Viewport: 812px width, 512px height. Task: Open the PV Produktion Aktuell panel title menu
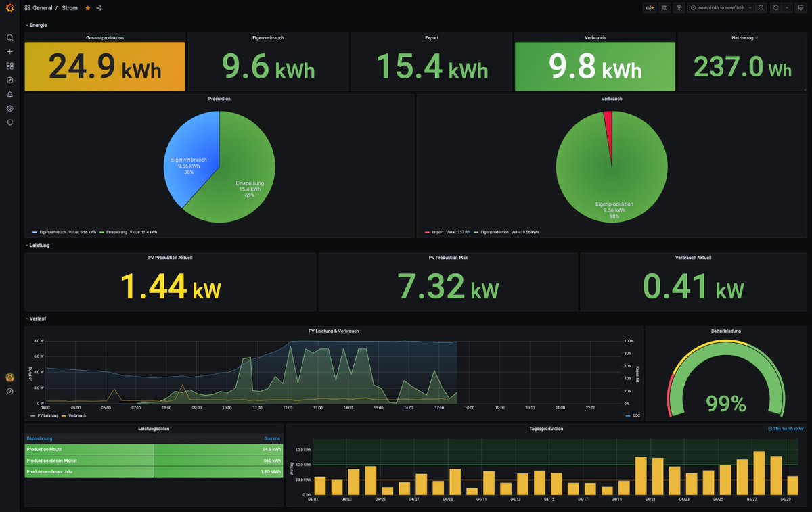pyautogui.click(x=171, y=258)
